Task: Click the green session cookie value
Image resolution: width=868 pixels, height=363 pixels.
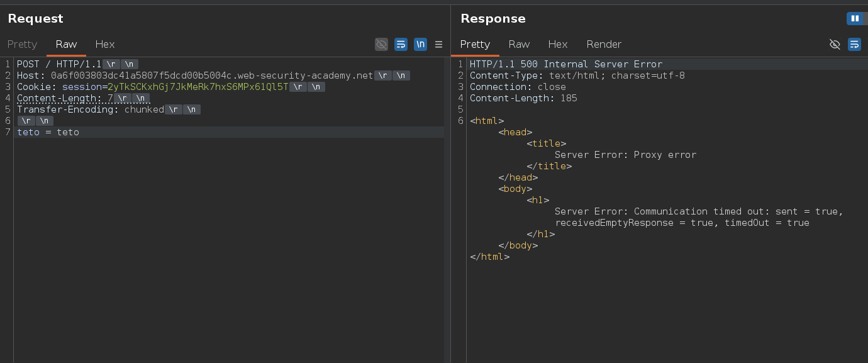Action: [198, 87]
